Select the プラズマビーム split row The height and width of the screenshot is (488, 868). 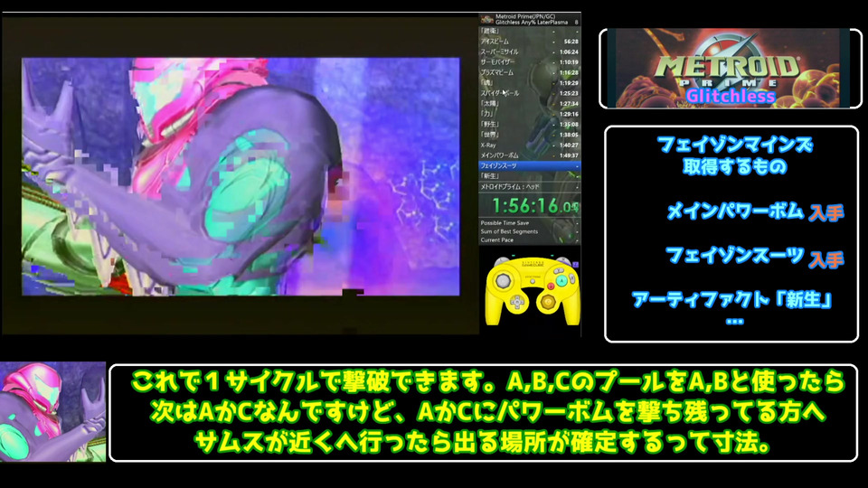(529, 72)
